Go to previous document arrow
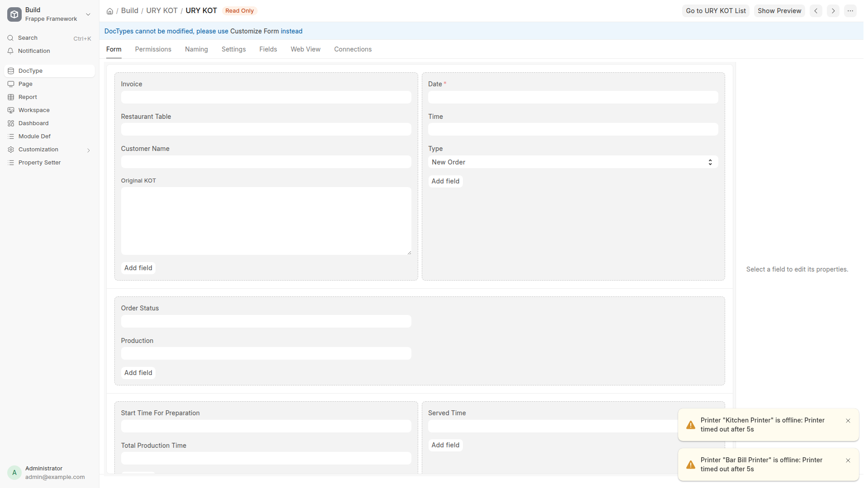The width and height of the screenshot is (868, 488). (x=816, y=11)
